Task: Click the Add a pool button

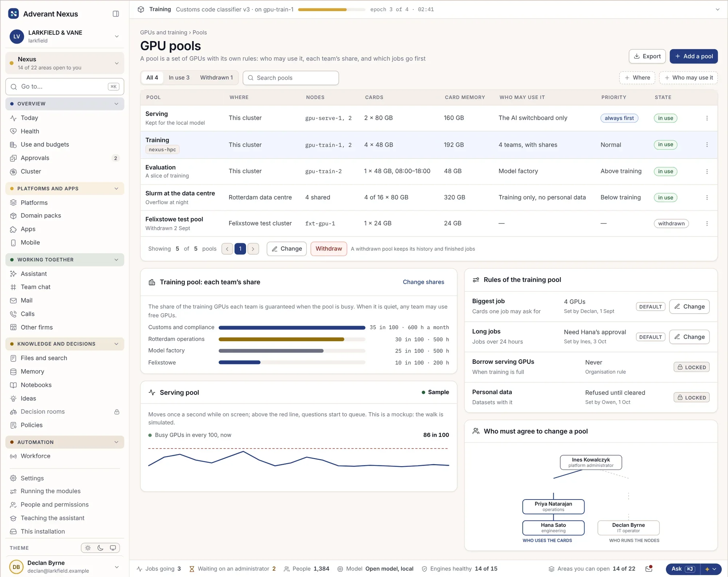Action: (x=694, y=56)
